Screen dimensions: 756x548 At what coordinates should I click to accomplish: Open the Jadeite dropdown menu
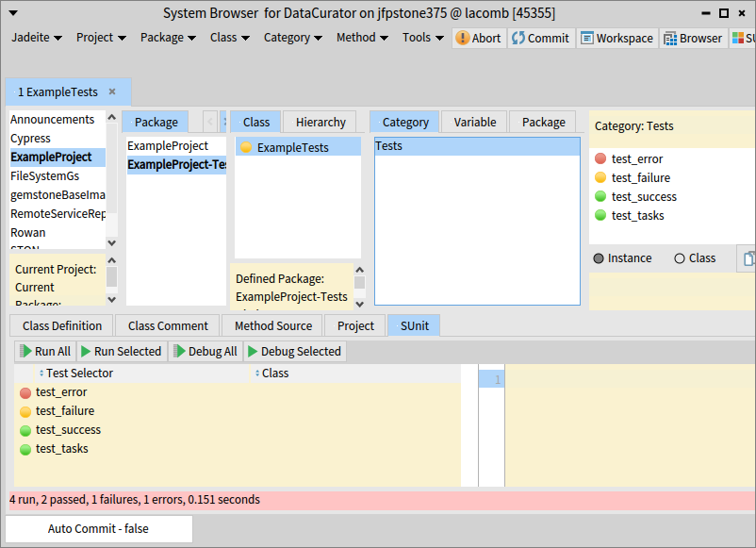click(x=37, y=38)
